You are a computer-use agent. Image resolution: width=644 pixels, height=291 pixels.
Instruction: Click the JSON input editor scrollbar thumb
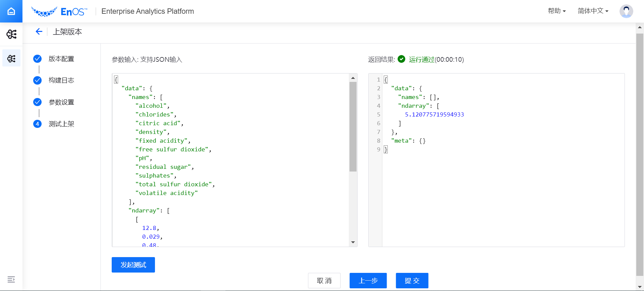click(x=353, y=127)
